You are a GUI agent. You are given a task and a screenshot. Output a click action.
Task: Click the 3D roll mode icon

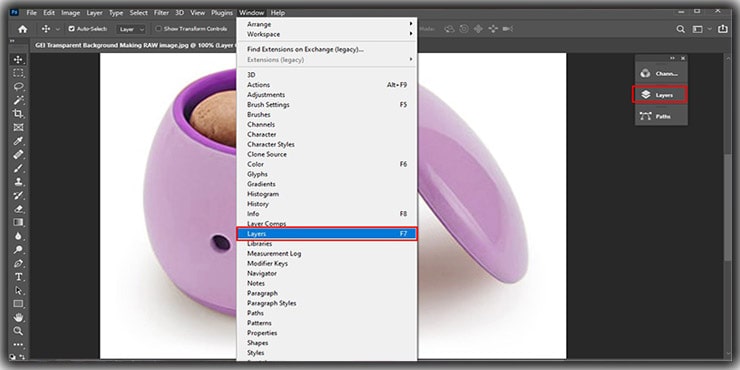(x=464, y=29)
